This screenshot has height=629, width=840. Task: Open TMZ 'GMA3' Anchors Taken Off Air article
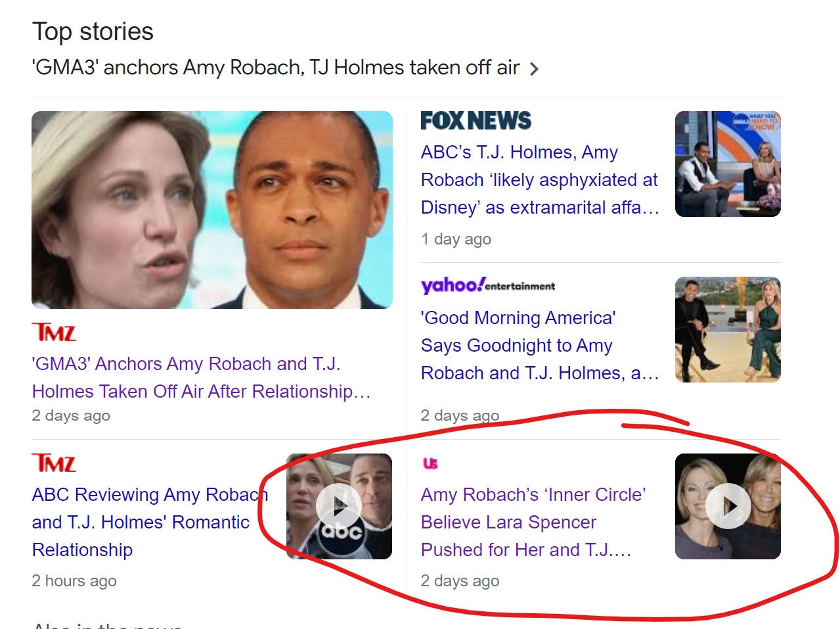202,377
